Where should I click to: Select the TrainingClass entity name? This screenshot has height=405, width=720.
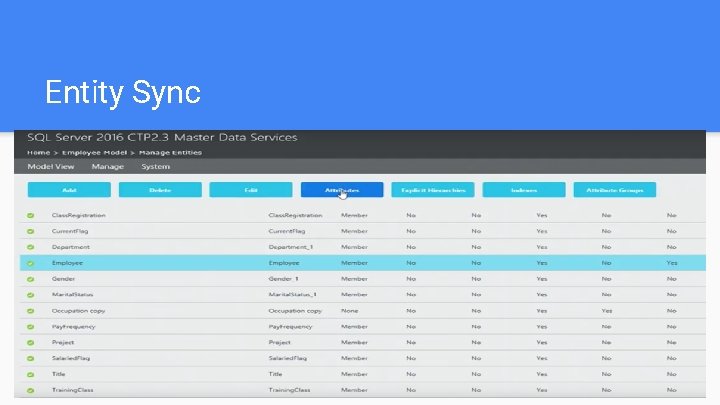[73, 390]
